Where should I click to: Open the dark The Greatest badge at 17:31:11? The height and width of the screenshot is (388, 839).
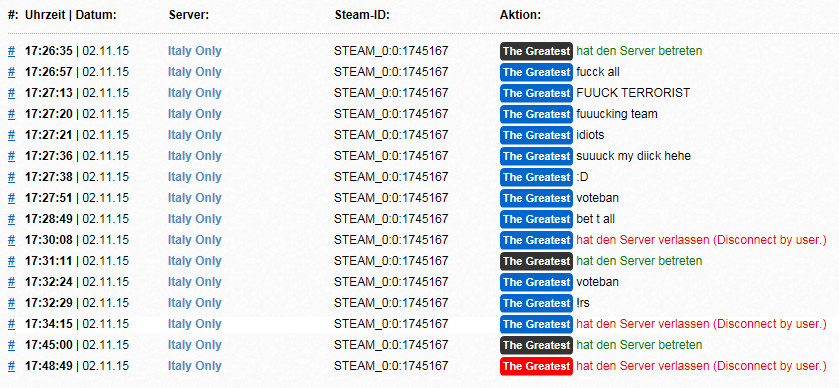click(x=537, y=261)
